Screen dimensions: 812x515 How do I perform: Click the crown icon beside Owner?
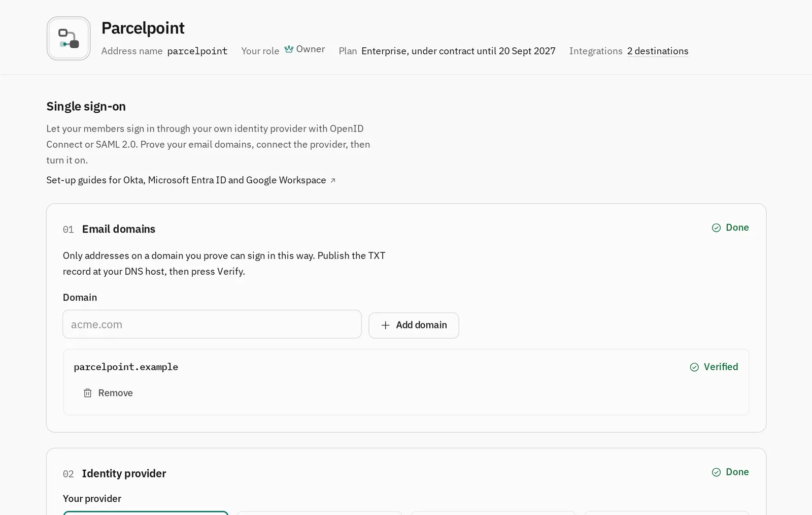(289, 49)
